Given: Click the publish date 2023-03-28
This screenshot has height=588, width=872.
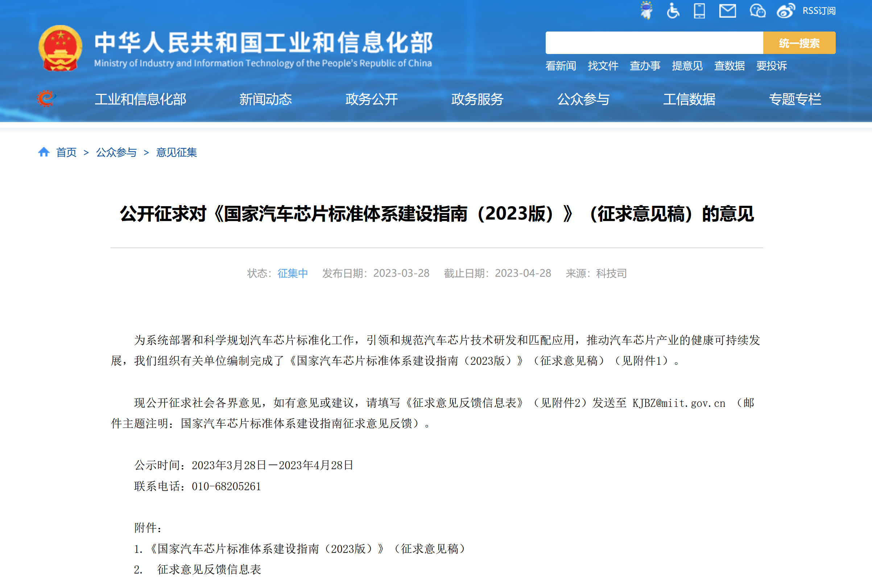Looking at the screenshot, I should tap(401, 274).
